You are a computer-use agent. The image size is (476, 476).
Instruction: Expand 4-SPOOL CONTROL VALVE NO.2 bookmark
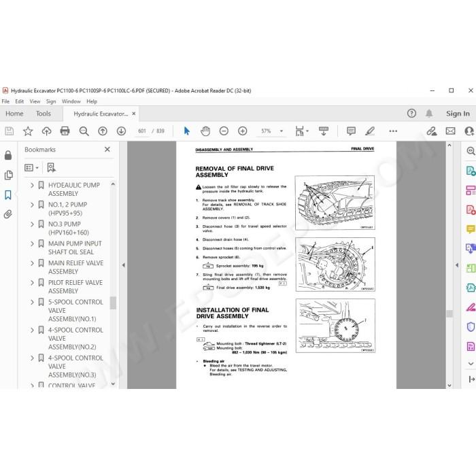32,330
